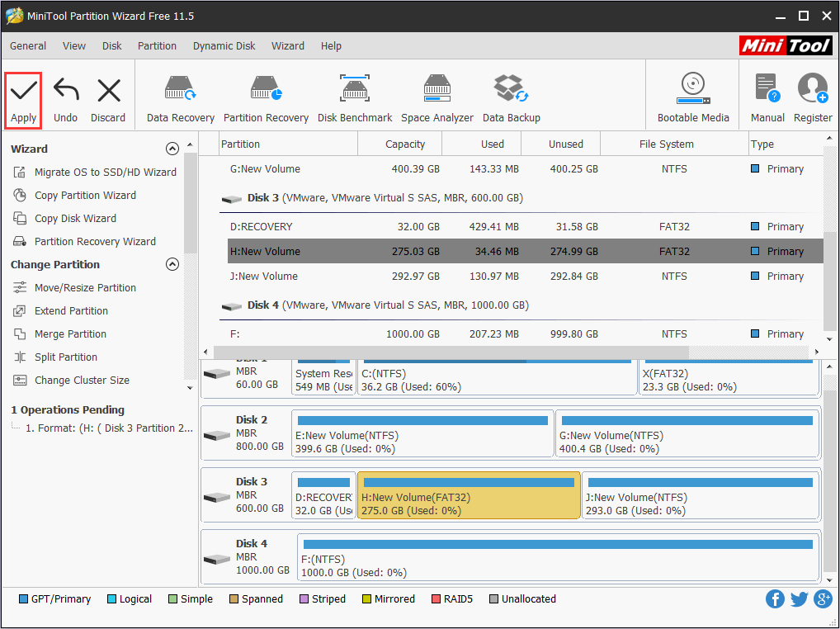Image resolution: width=840 pixels, height=629 pixels.
Task: Select Disk 4 header row in list
Action: coord(521,305)
